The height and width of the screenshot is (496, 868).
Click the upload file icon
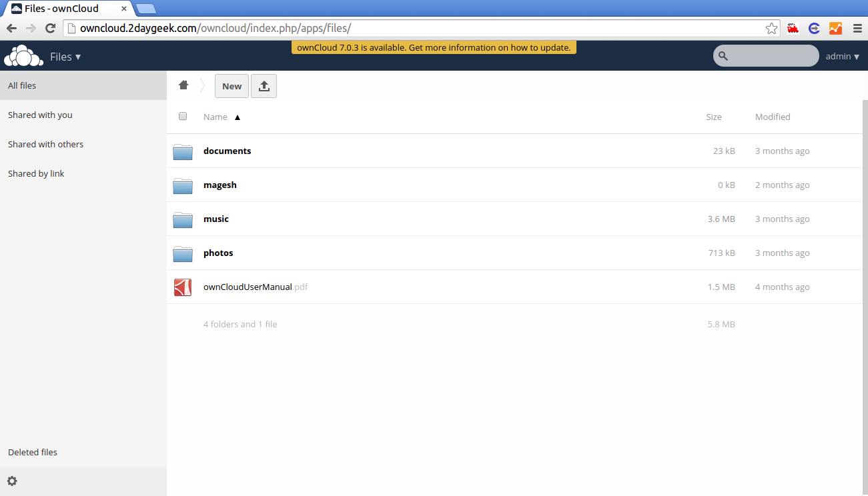coord(264,86)
